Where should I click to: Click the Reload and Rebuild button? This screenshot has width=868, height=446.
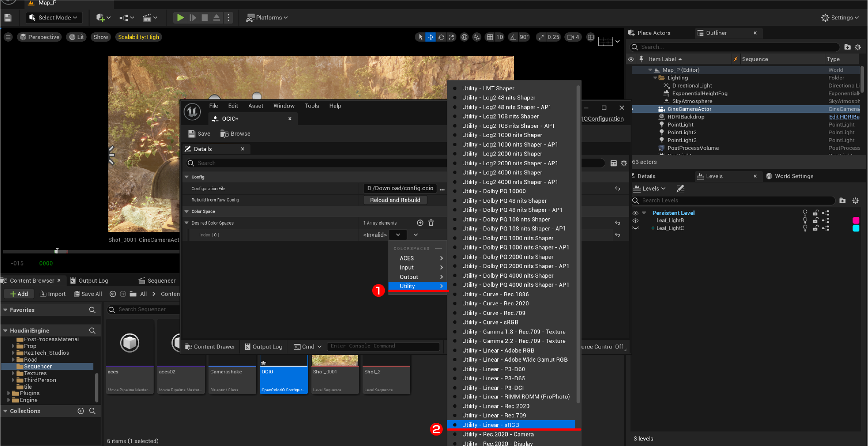click(395, 200)
